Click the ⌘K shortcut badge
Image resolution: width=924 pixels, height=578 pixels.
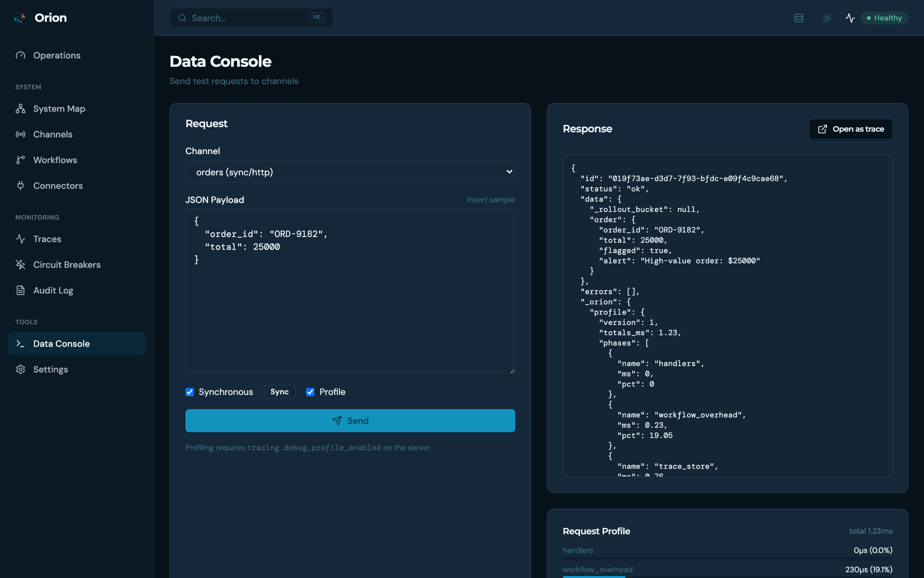pos(317,18)
